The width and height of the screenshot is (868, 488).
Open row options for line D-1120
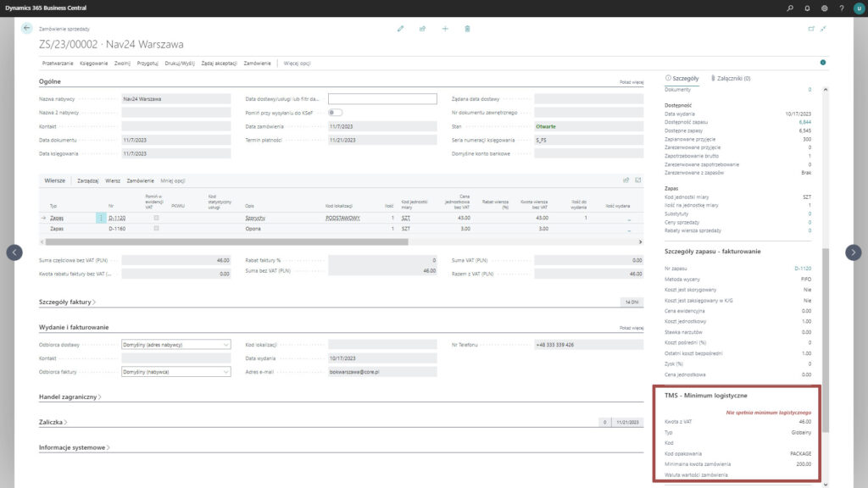coord(100,218)
